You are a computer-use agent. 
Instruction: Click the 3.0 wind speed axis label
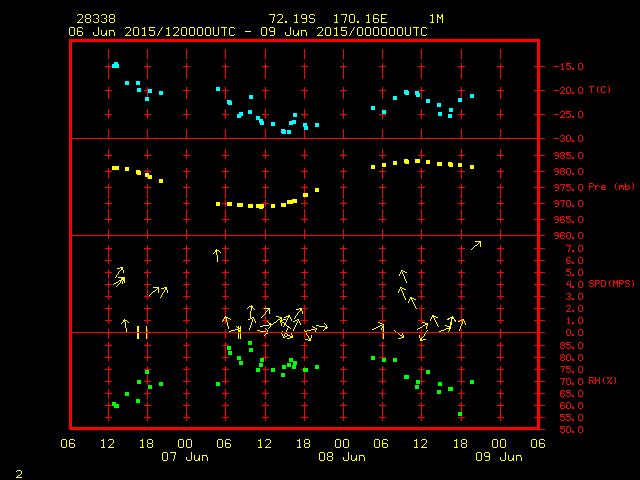(574, 297)
